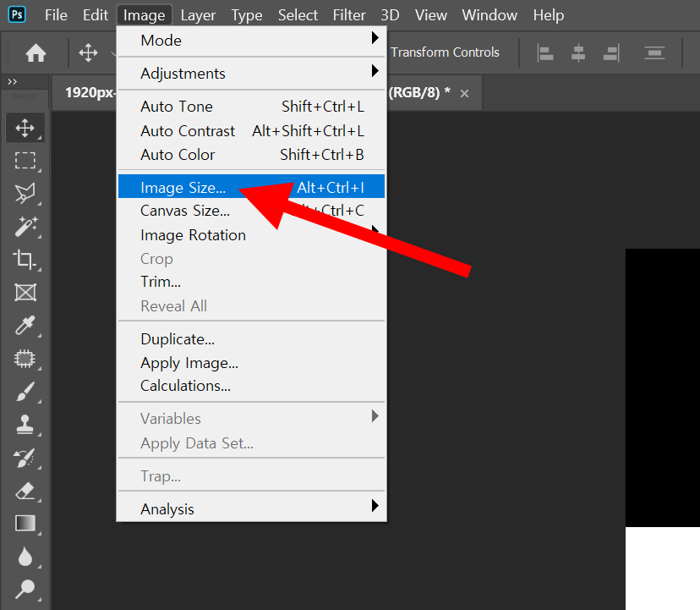Click the Photoshop Ps logo icon
The width and height of the screenshot is (700, 610).
pyautogui.click(x=17, y=14)
